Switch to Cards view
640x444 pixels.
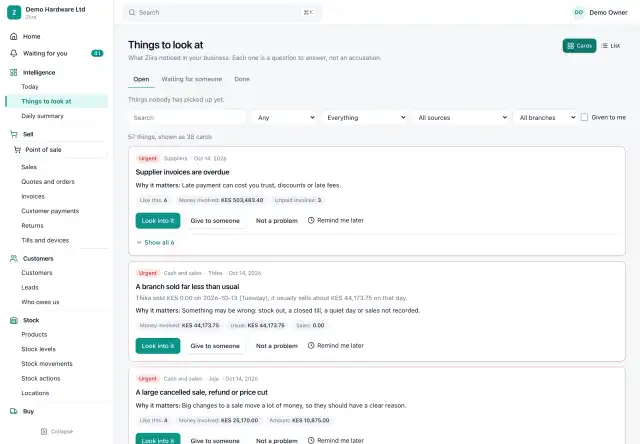point(579,46)
